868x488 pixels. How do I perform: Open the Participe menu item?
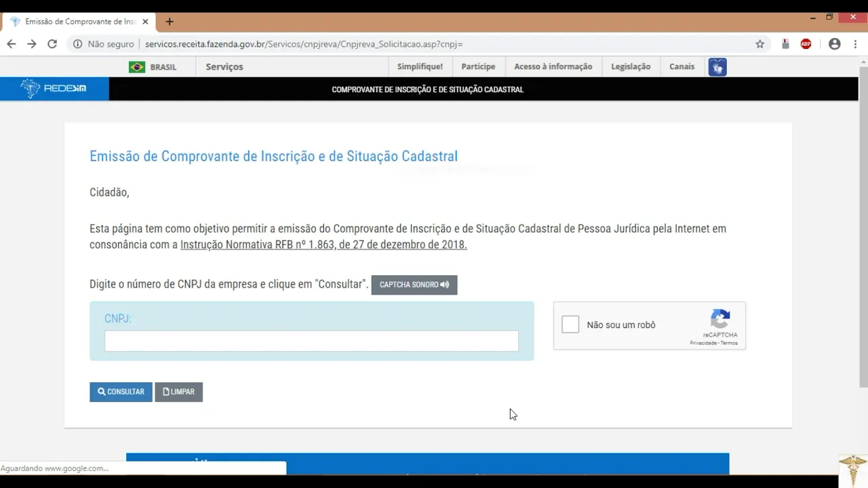[x=478, y=66]
